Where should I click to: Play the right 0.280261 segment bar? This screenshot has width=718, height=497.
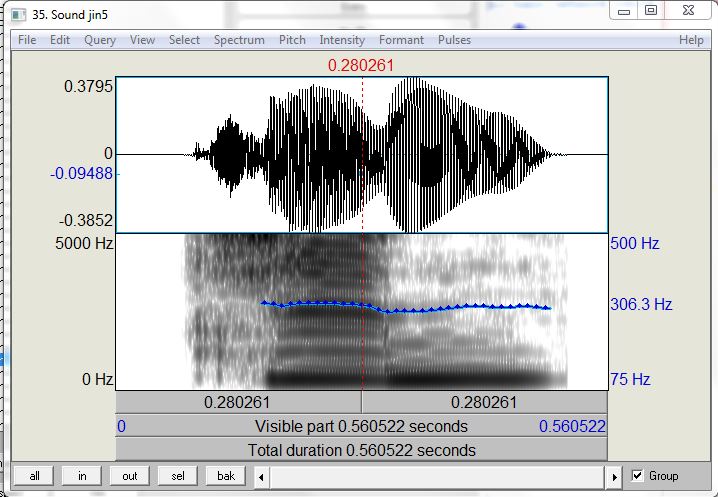point(484,403)
